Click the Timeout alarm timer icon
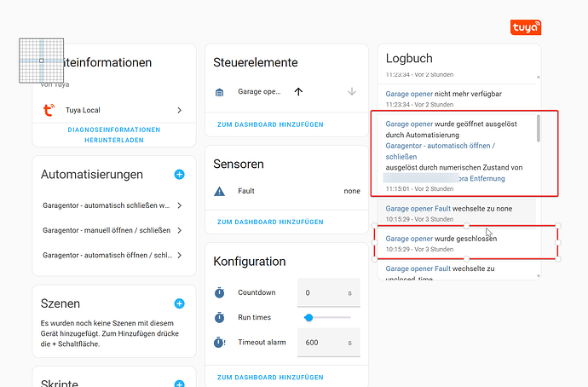588x387 pixels. [219, 342]
